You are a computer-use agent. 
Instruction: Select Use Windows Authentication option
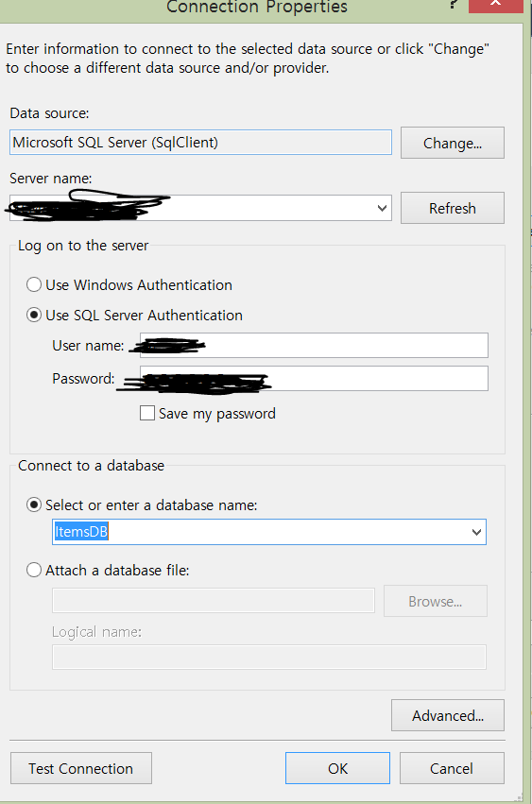pos(34,284)
